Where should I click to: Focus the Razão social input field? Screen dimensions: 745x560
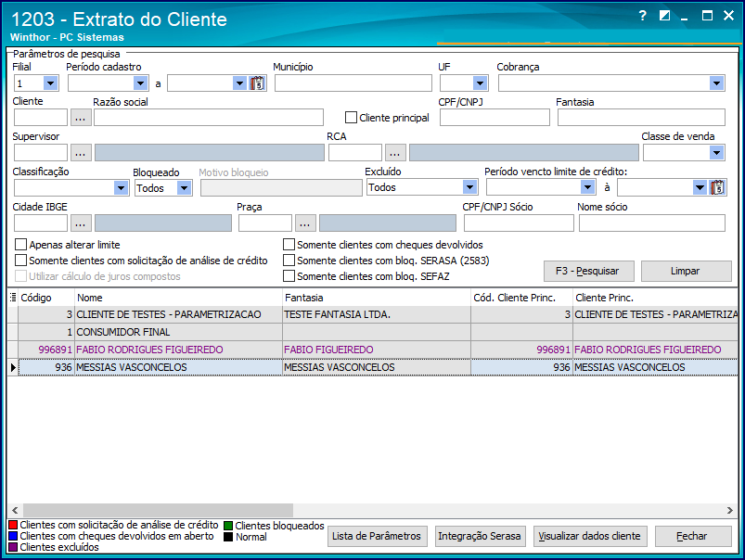tap(209, 118)
